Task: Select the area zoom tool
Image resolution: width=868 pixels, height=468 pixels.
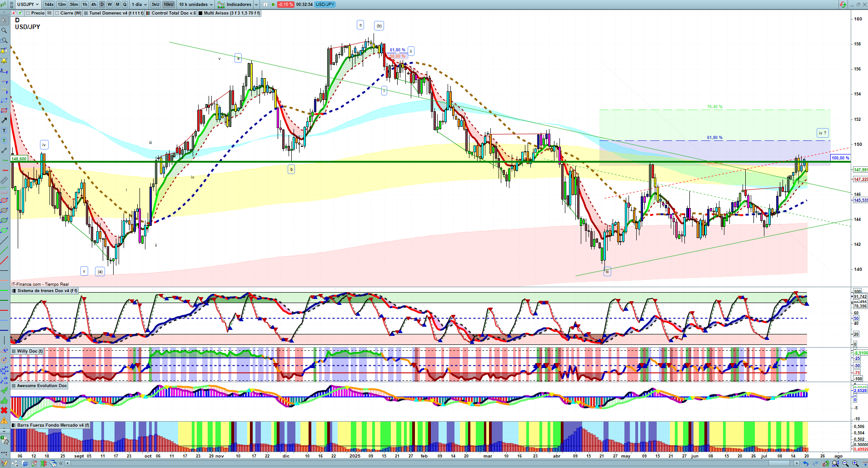Action: point(4,41)
